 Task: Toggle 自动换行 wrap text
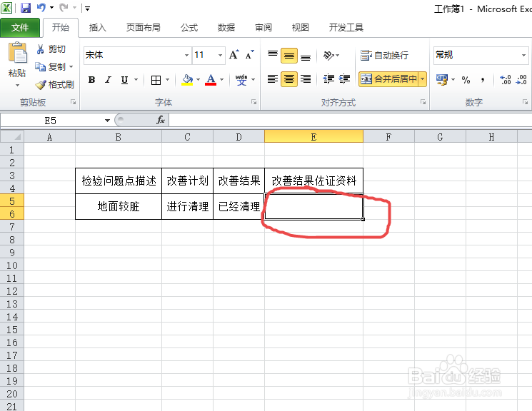click(x=384, y=55)
